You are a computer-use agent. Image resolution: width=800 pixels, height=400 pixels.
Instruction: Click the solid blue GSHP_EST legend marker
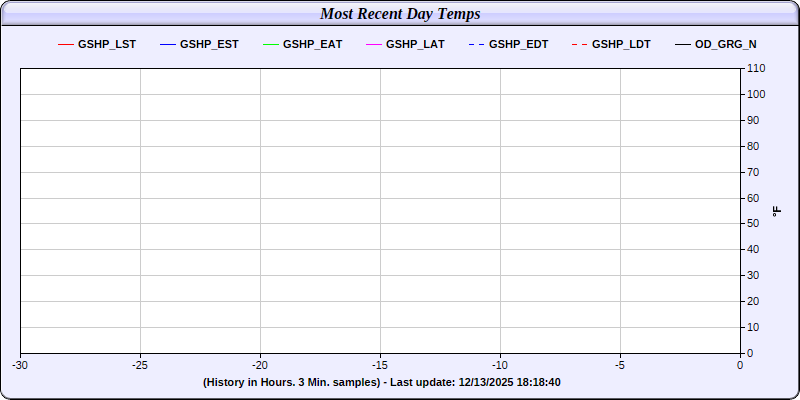pos(167,45)
